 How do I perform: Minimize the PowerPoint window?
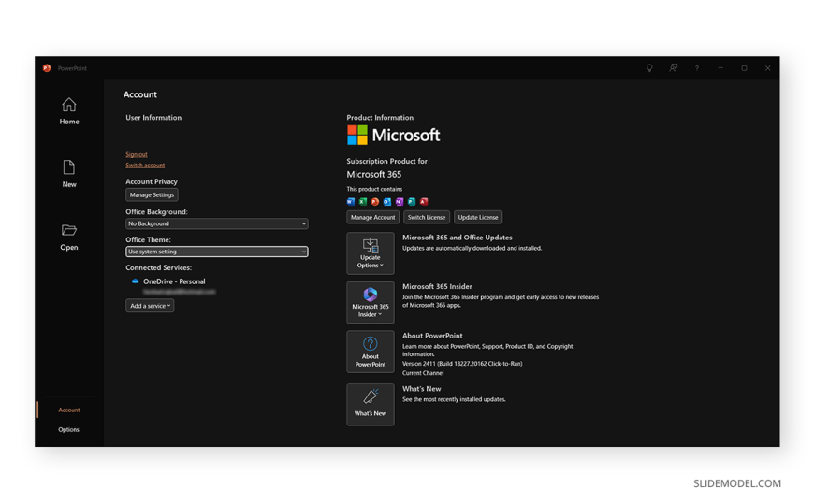point(720,68)
